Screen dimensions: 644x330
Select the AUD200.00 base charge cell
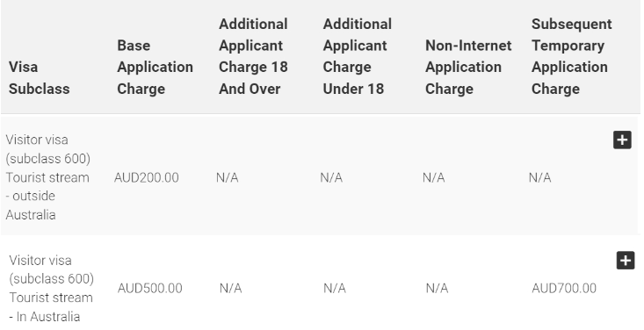point(146,177)
